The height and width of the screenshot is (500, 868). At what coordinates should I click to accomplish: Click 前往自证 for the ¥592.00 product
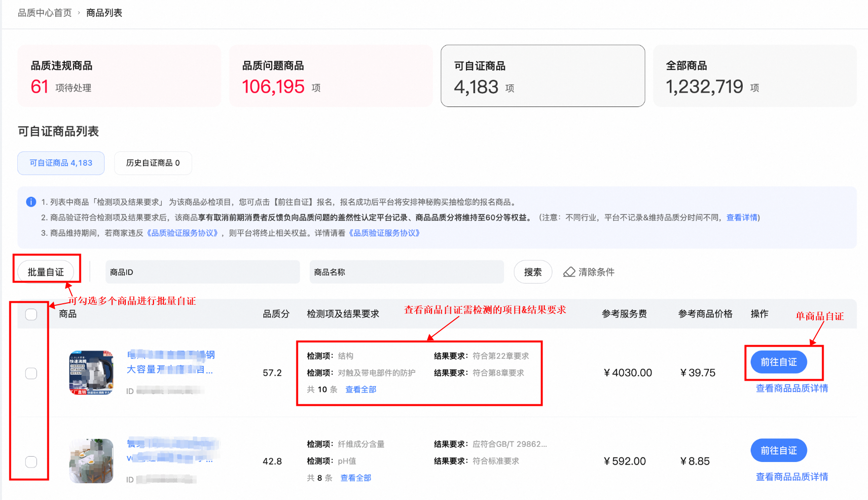coord(779,450)
